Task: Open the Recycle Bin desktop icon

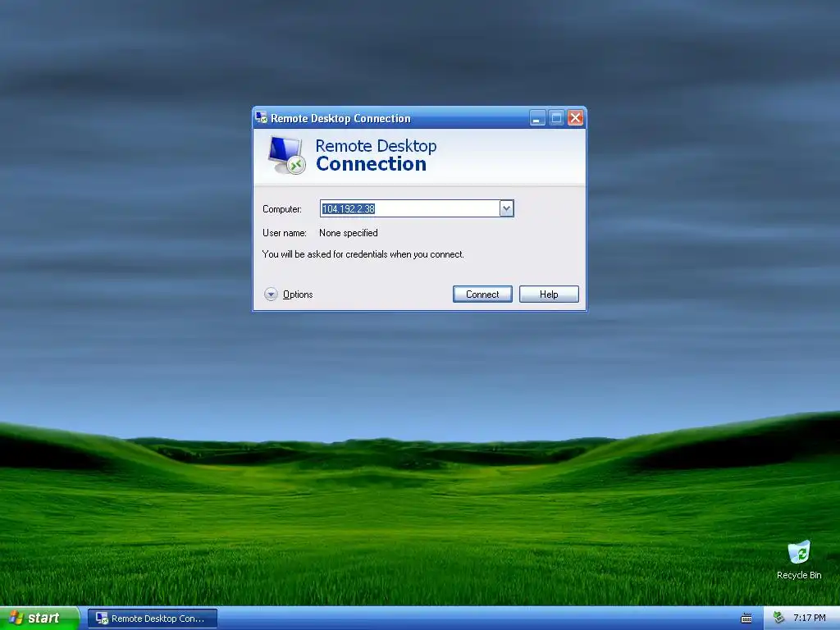Action: 799,559
